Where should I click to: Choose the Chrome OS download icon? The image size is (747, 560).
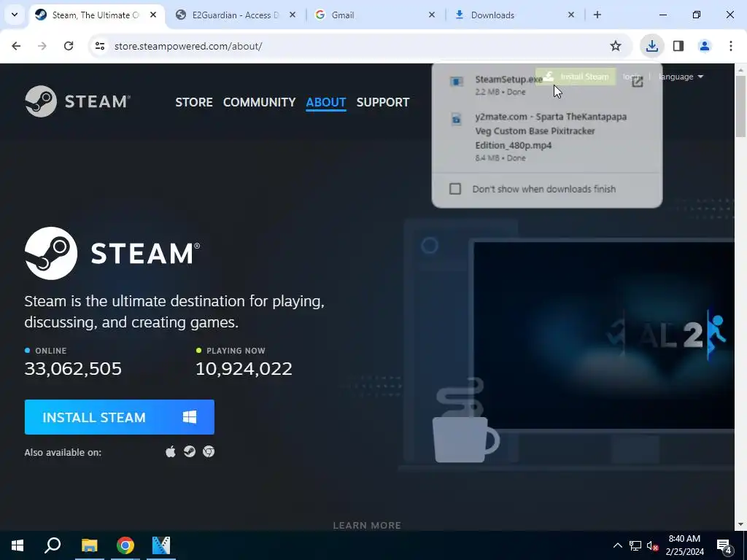pos(209,451)
